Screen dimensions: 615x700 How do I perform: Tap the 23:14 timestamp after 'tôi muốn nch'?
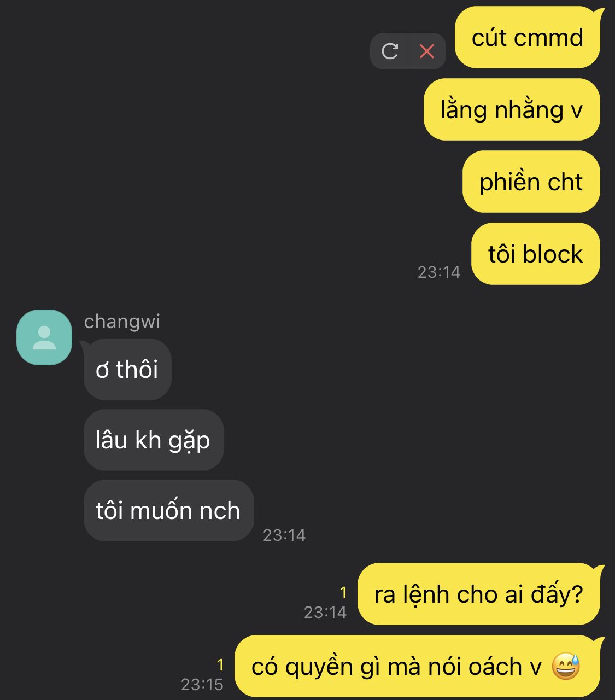click(x=284, y=535)
